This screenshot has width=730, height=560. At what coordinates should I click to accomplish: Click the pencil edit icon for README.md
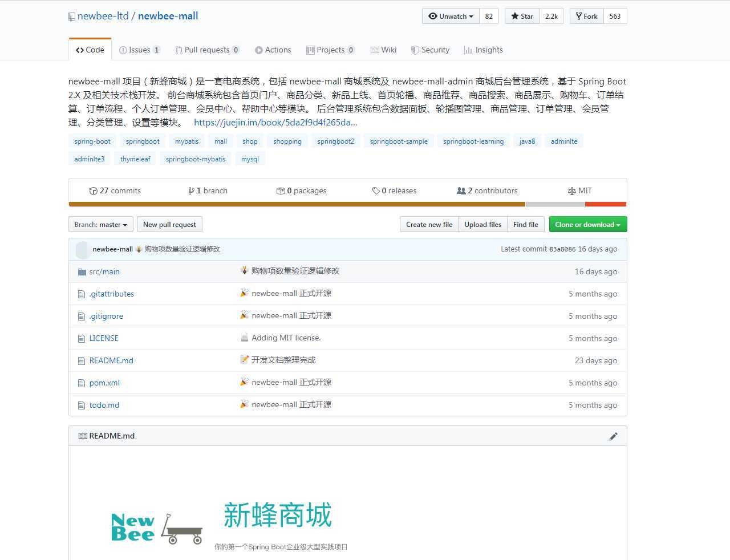click(614, 436)
